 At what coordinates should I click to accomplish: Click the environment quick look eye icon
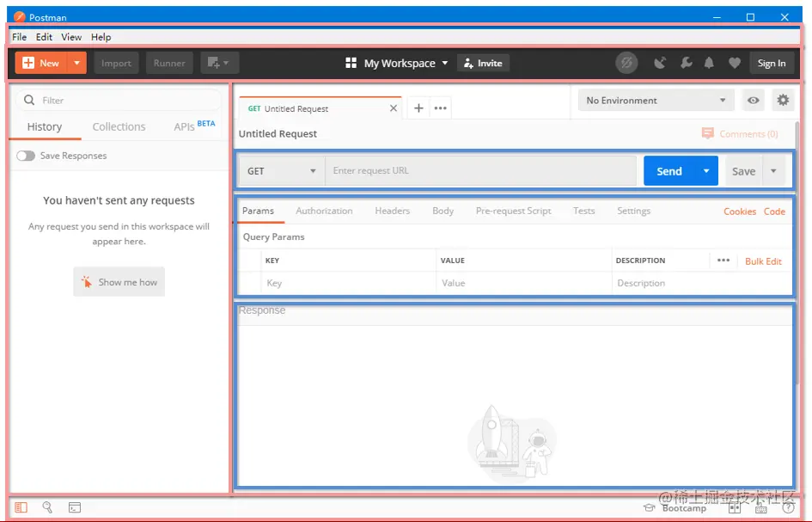[x=754, y=101]
